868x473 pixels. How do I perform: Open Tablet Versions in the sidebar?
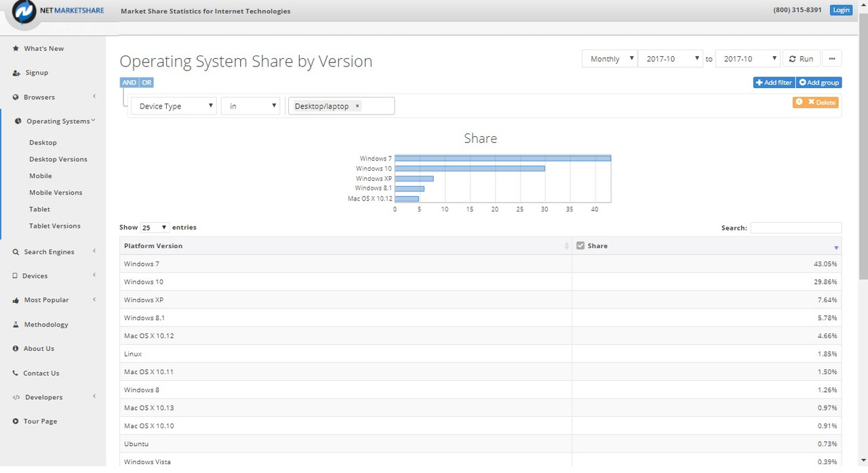55,226
